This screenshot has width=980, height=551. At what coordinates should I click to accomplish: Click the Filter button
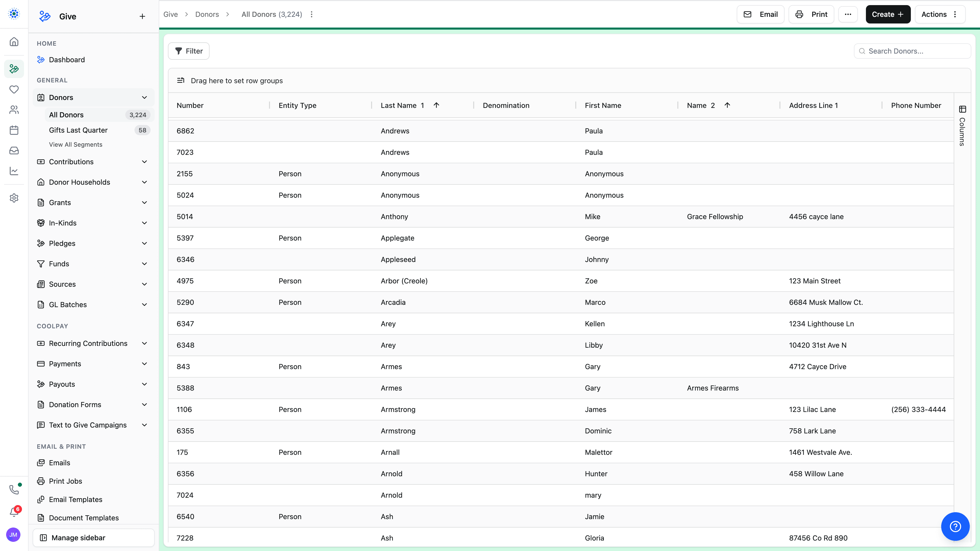point(189,51)
